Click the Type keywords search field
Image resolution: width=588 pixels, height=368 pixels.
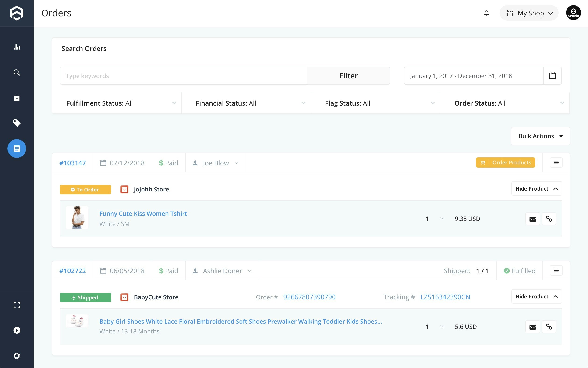pos(183,76)
